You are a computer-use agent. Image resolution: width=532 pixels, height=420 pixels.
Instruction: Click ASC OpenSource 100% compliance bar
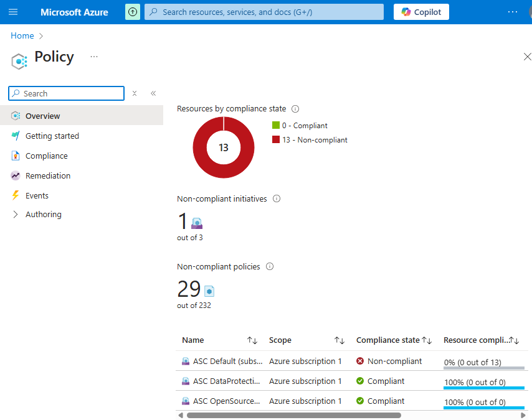click(484, 408)
